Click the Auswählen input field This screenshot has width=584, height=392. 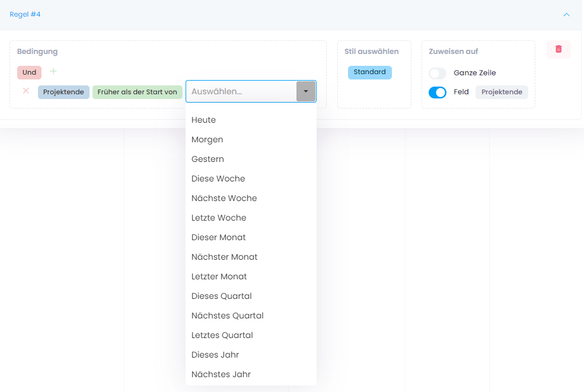(x=241, y=92)
